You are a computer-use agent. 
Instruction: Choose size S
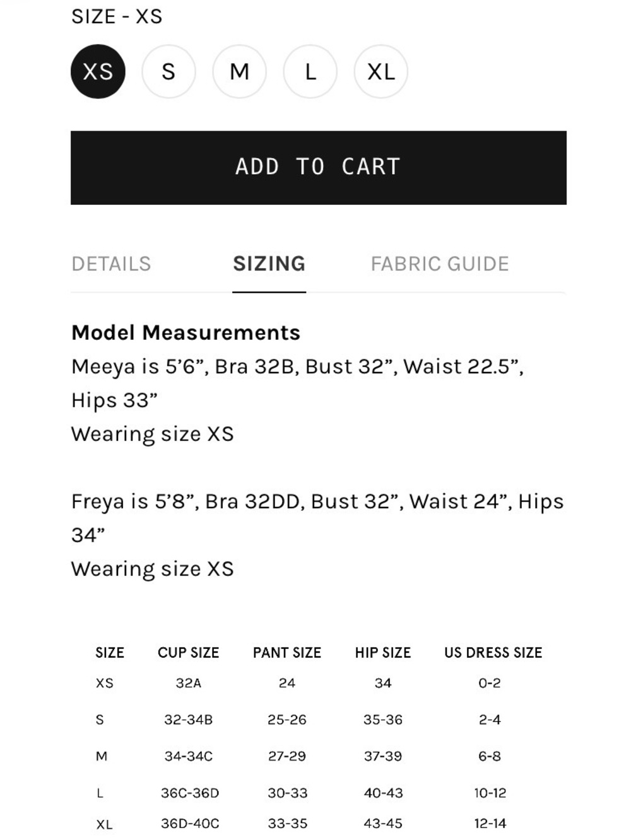coord(168,71)
